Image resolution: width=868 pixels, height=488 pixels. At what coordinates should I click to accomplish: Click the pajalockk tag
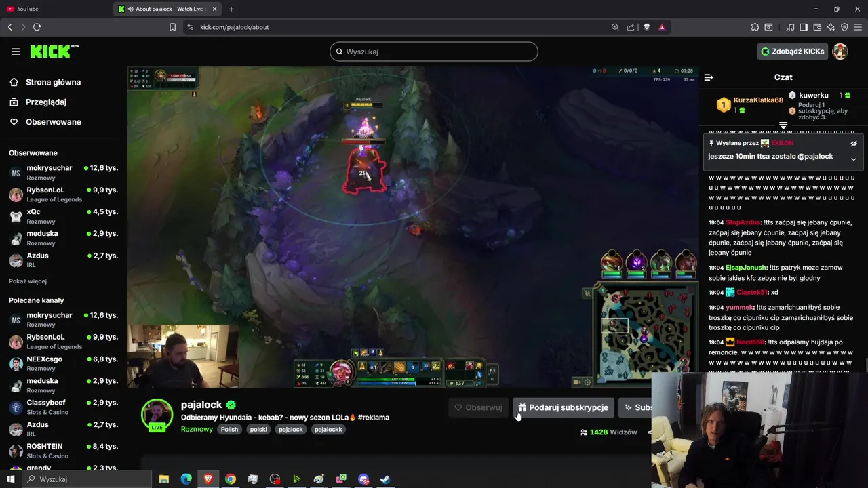click(328, 429)
